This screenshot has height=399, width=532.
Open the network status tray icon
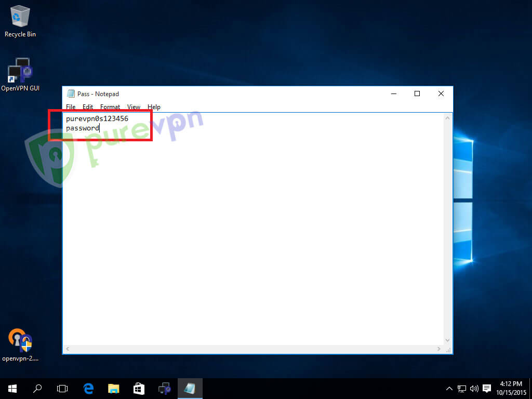[x=461, y=389]
